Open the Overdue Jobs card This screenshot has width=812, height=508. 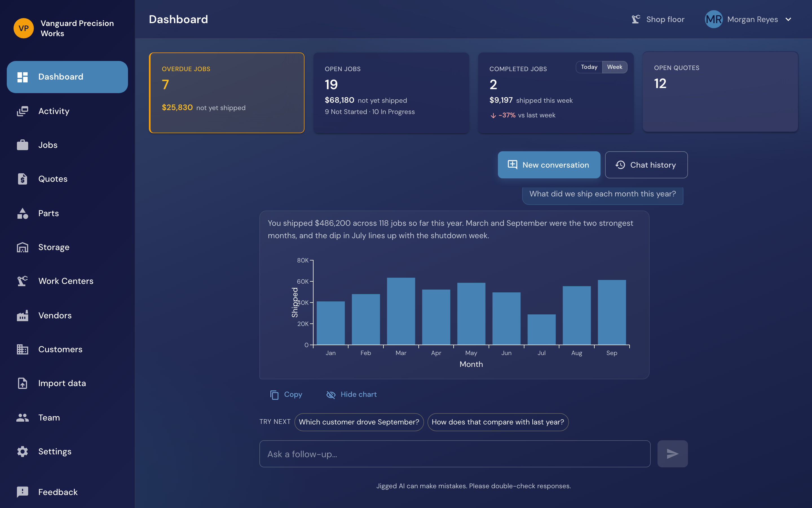pos(227,93)
